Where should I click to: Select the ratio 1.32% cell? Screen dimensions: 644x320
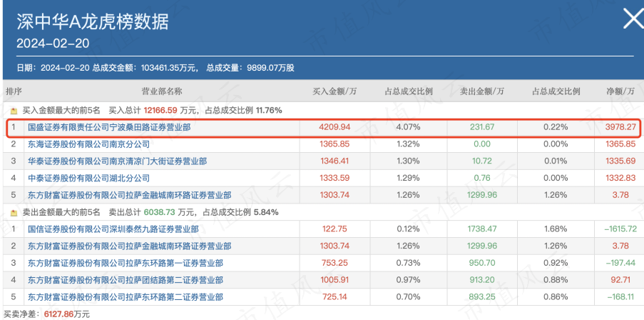click(408, 144)
